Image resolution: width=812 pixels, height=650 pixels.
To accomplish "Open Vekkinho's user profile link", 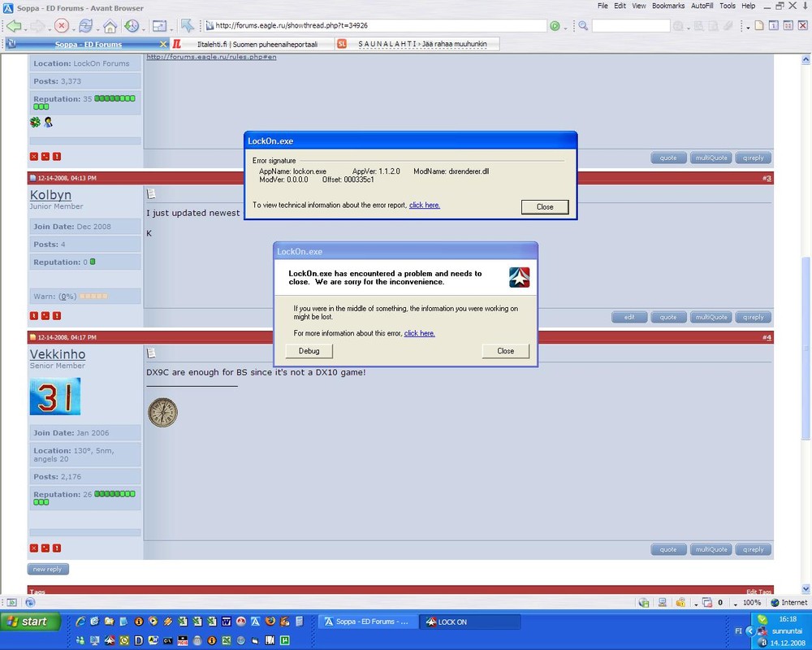I will (x=58, y=354).
